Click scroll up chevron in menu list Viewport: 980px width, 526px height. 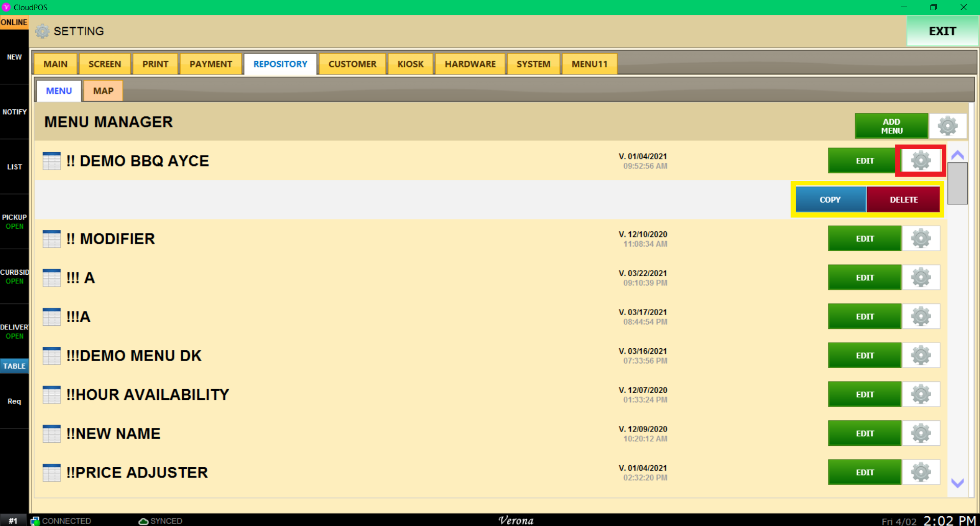958,155
